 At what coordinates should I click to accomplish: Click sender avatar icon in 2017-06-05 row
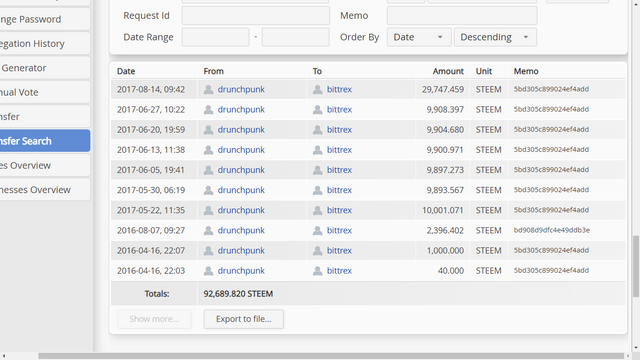pos(208,170)
